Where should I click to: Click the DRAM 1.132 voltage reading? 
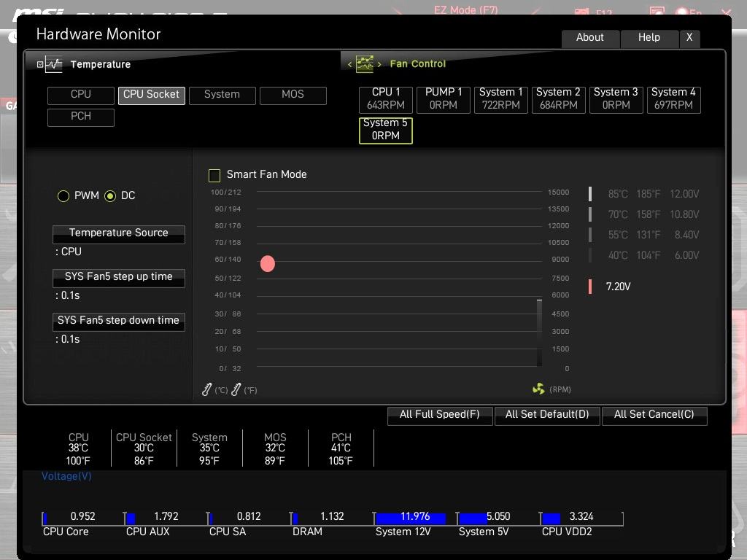pos(332,516)
